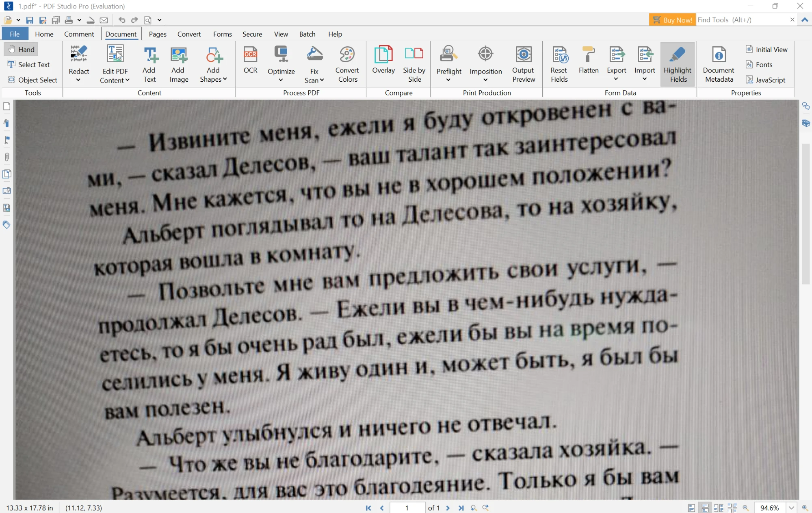Click the Flatten icon
Viewport: 812px width, 513px height.
tap(589, 54)
